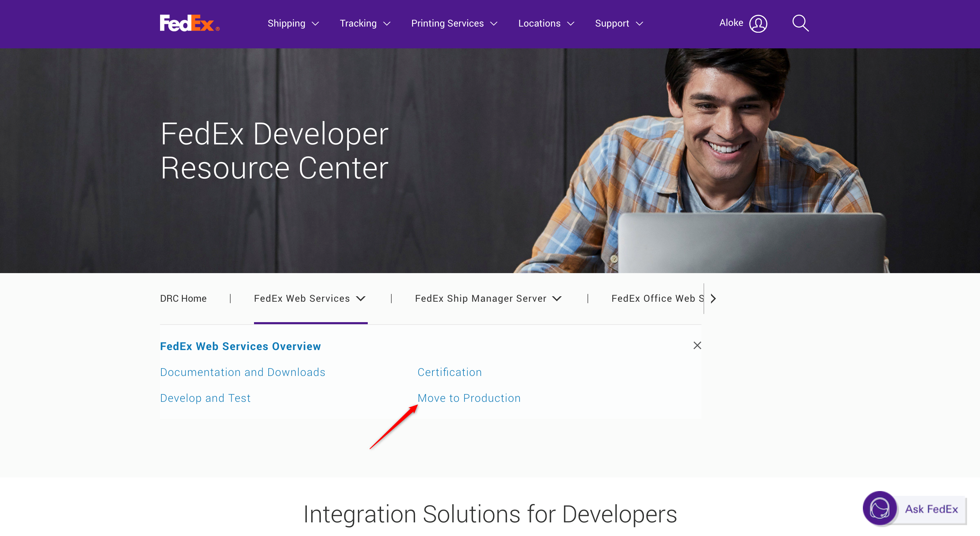Expand the Locations menu

pos(546,23)
